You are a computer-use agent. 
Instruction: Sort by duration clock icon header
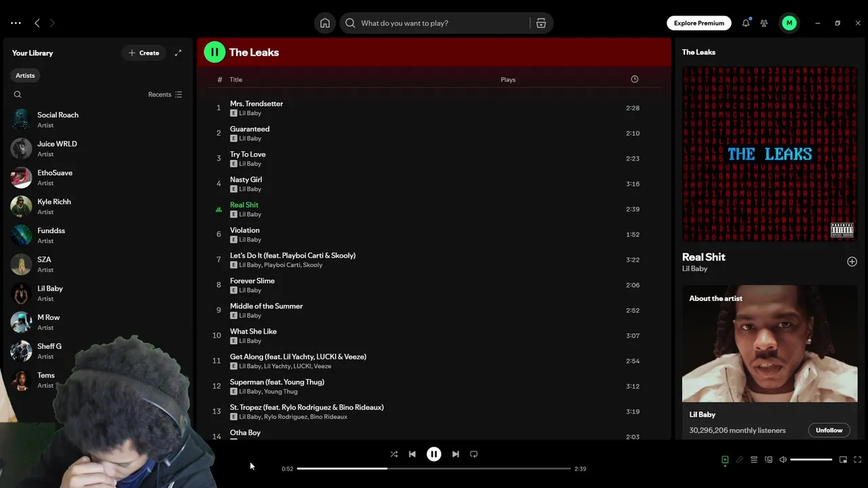click(x=635, y=79)
